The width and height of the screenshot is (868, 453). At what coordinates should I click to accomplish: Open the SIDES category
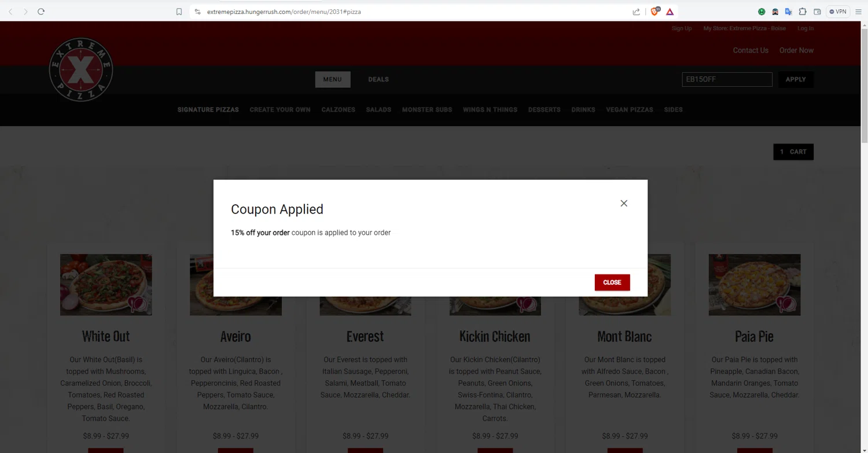pos(673,109)
